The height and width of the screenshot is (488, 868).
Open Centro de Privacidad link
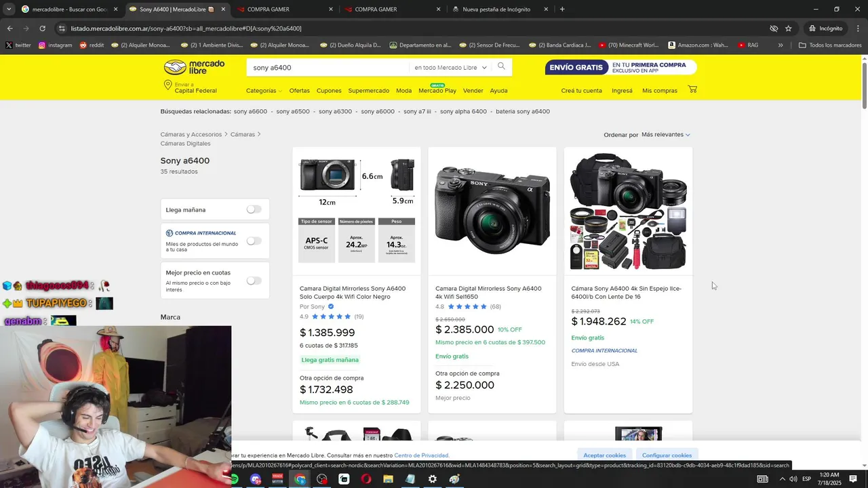[422, 455]
